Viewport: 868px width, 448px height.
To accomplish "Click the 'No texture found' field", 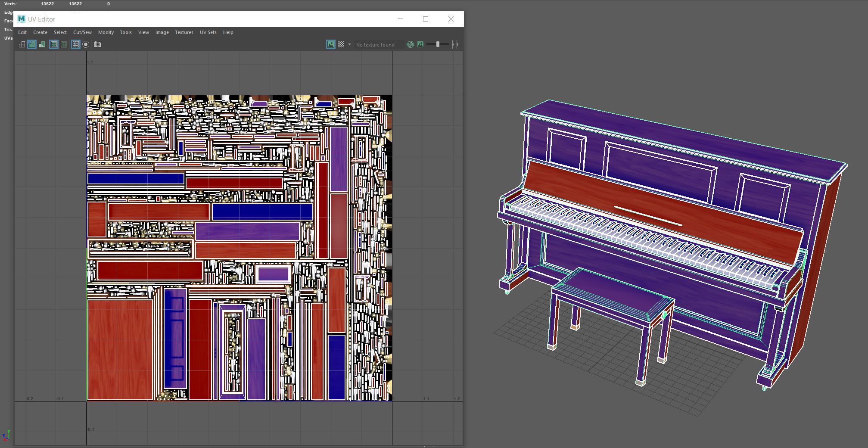I will pos(379,45).
